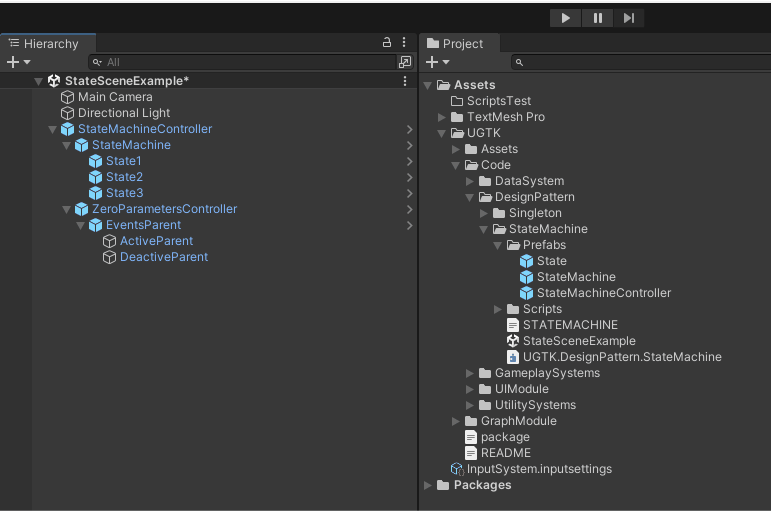Select ActiveParent in the Hierarchy

tap(156, 241)
